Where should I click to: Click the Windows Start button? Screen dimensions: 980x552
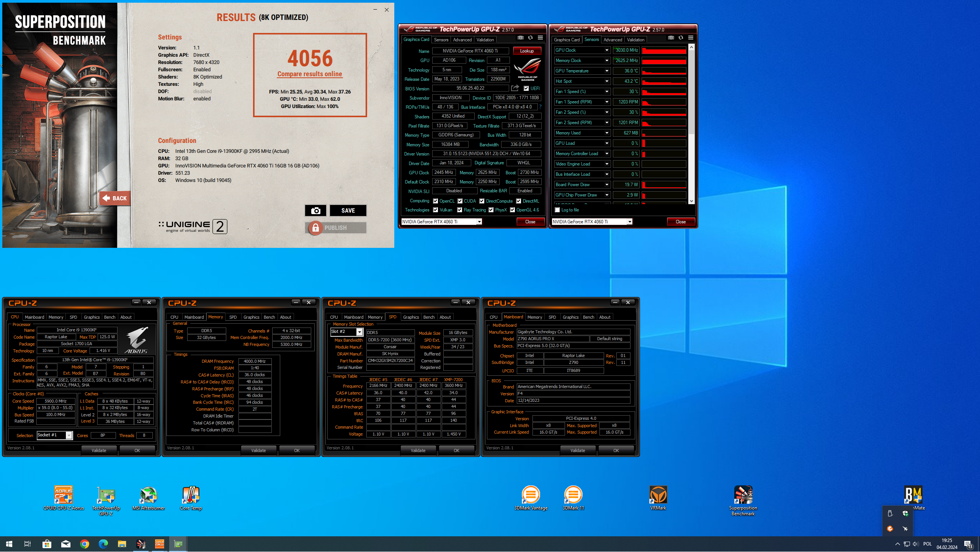(9, 544)
